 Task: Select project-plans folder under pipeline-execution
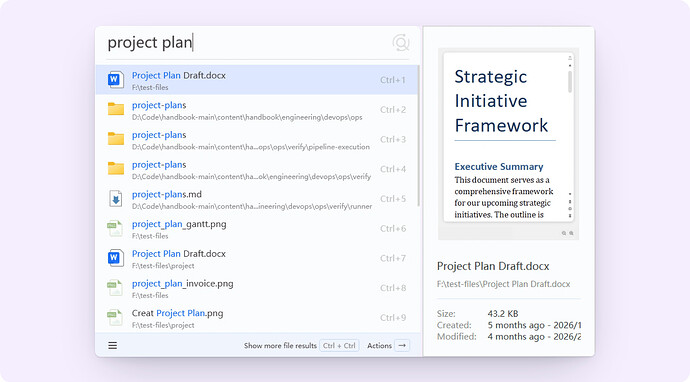tap(257, 139)
